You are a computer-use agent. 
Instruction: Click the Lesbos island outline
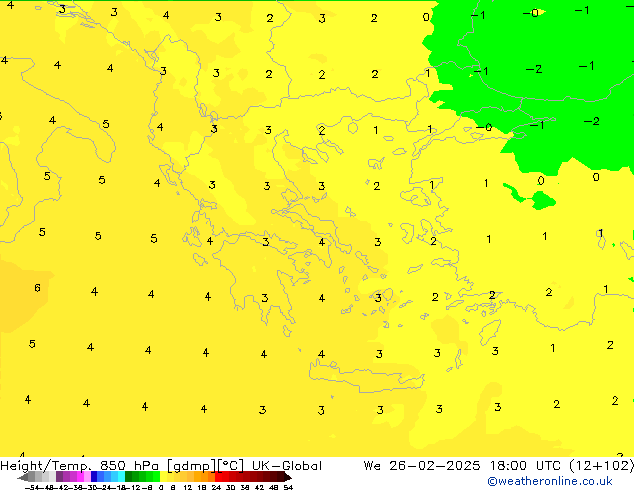416,197
